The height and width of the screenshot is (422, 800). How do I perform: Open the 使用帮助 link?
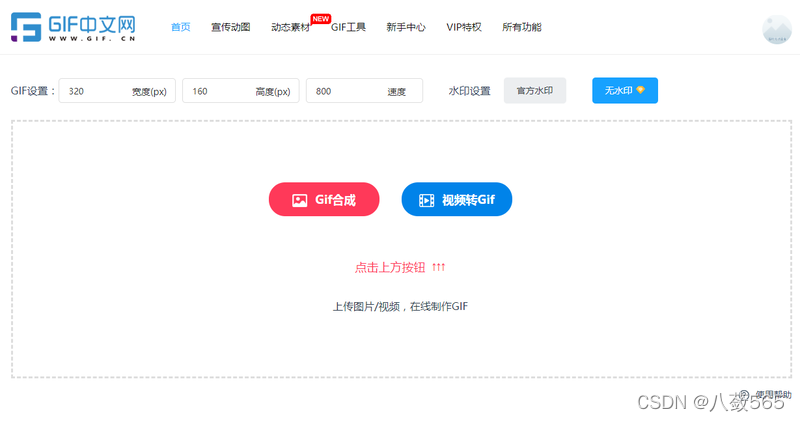click(x=773, y=394)
